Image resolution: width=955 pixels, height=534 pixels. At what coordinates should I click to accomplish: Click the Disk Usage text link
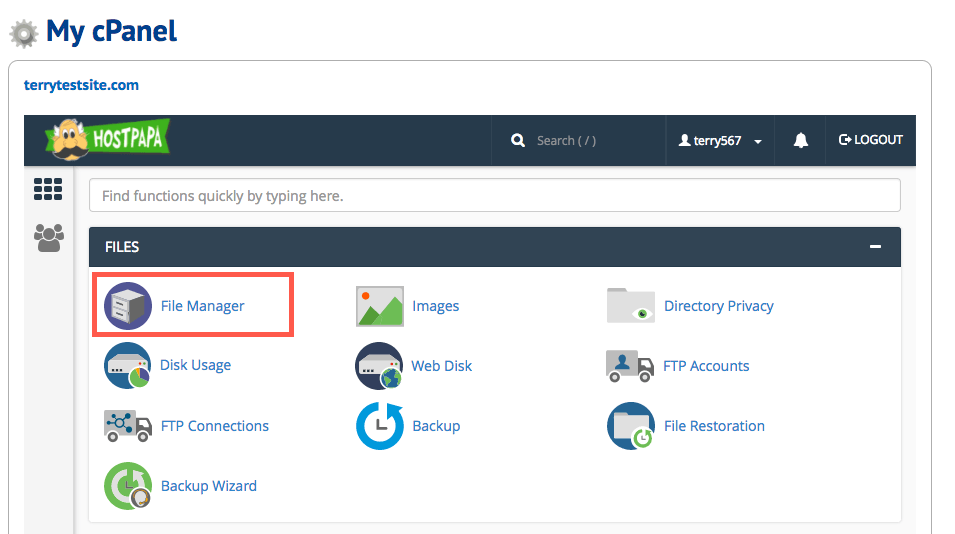pyautogui.click(x=195, y=365)
